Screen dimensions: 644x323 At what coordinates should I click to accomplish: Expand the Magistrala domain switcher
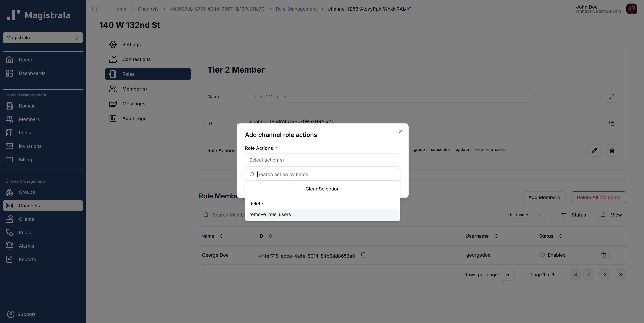coord(43,38)
